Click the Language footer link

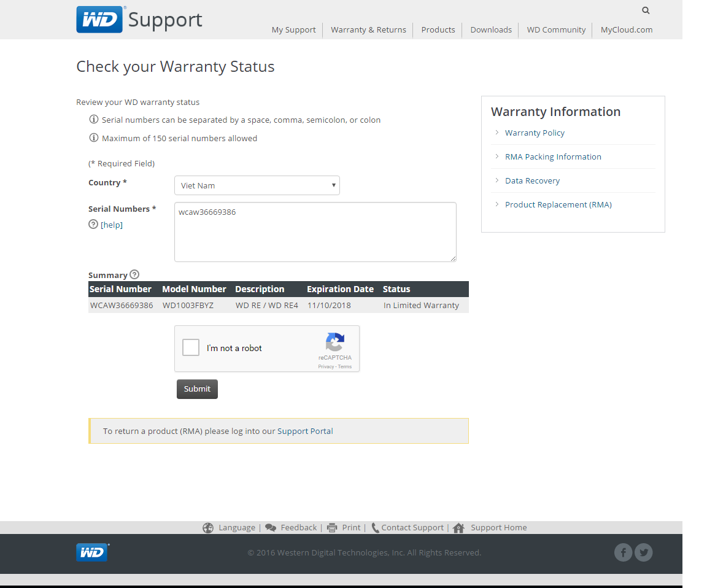tap(237, 528)
